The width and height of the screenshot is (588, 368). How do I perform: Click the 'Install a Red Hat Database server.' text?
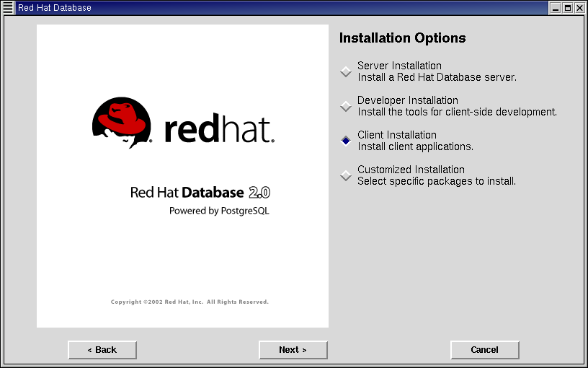437,77
